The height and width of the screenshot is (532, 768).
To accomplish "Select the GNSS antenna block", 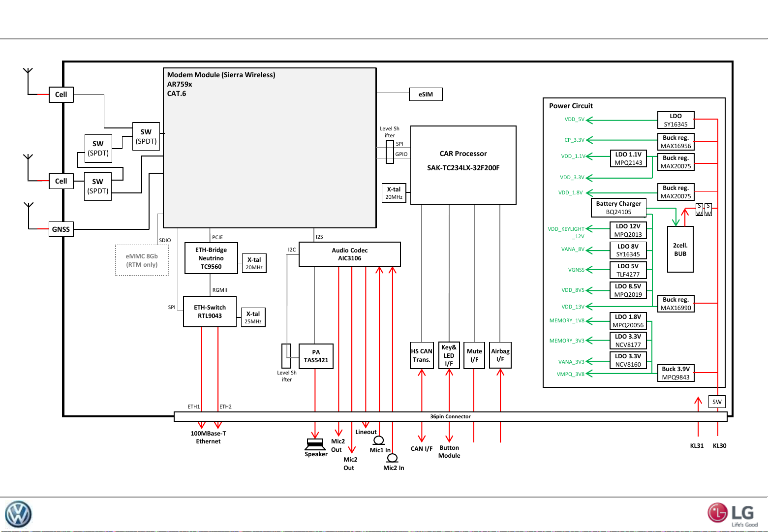I will [61, 229].
